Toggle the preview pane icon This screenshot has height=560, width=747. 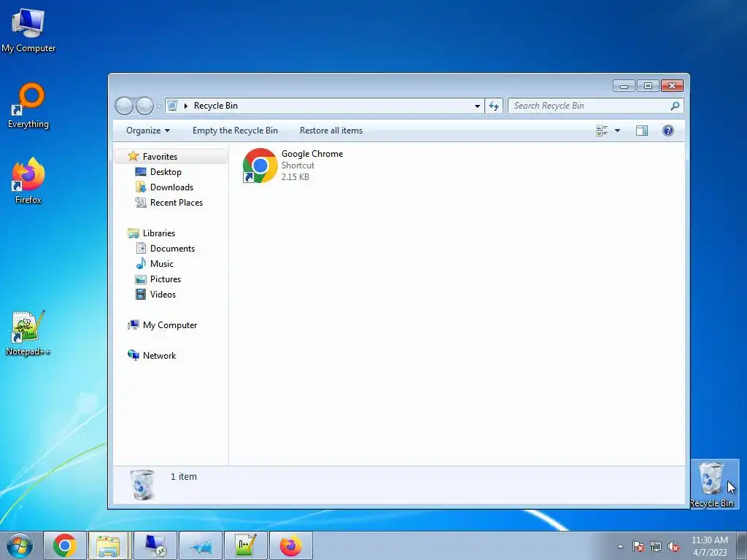tap(642, 131)
